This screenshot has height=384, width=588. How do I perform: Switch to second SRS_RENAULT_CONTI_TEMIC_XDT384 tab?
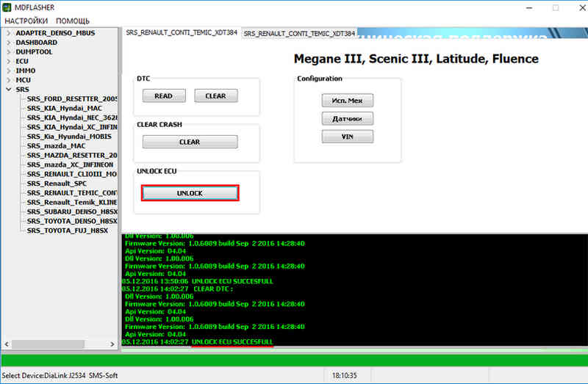[299, 33]
